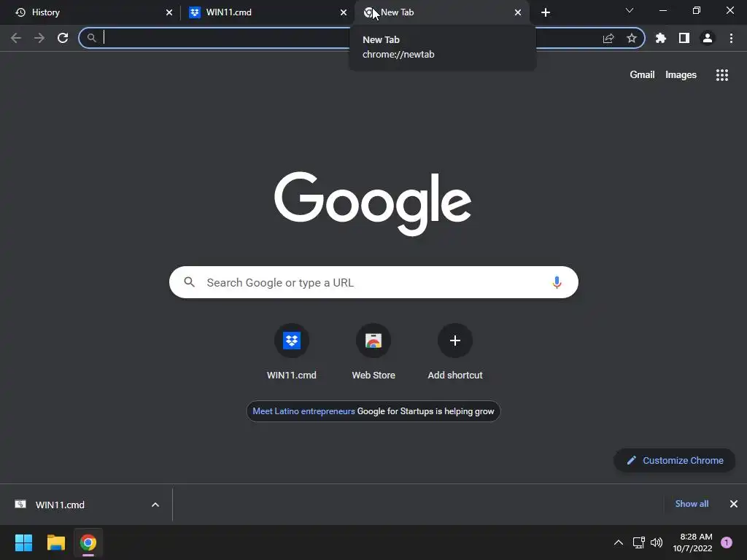The height and width of the screenshot is (560, 747).
Task: Close the History tab
Action: (169, 12)
